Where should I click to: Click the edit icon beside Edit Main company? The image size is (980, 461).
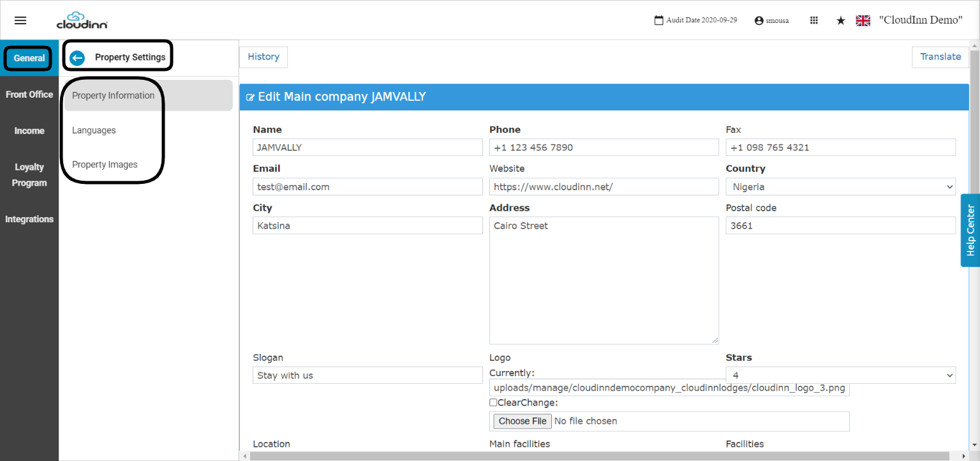point(250,98)
